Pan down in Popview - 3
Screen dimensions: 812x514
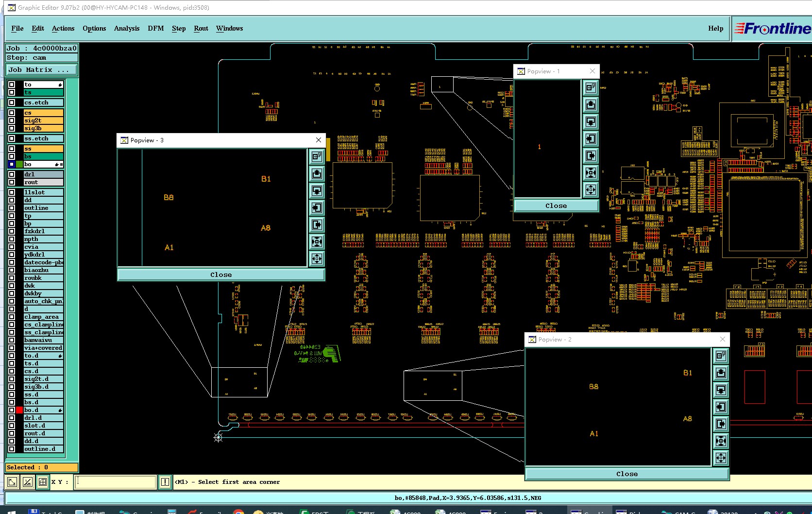pos(317,190)
